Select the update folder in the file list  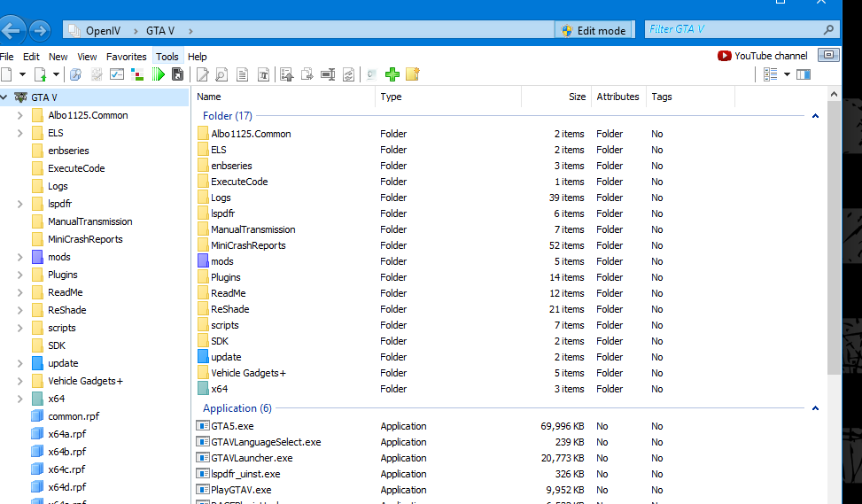pos(226,357)
